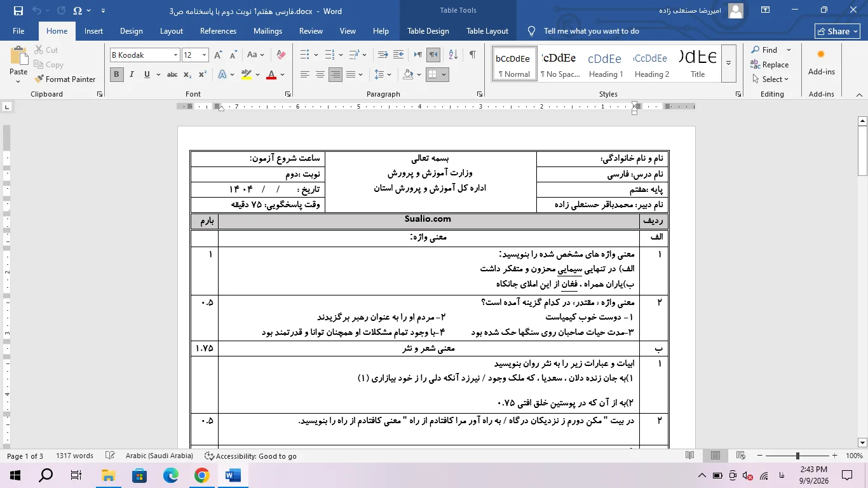Apply strikethrough formatting

(x=172, y=74)
